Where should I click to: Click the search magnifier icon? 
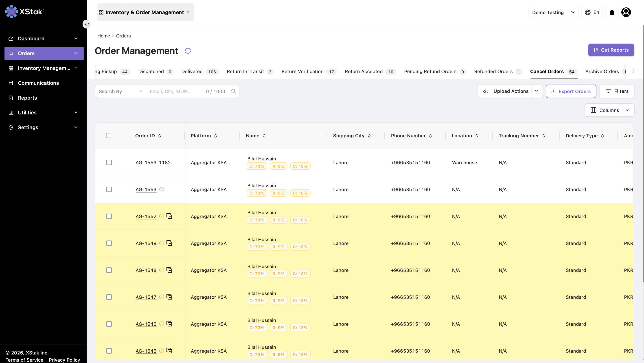tap(234, 91)
